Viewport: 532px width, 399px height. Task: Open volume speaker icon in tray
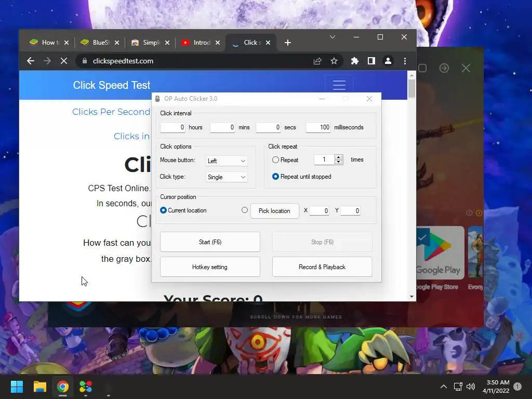(x=471, y=387)
